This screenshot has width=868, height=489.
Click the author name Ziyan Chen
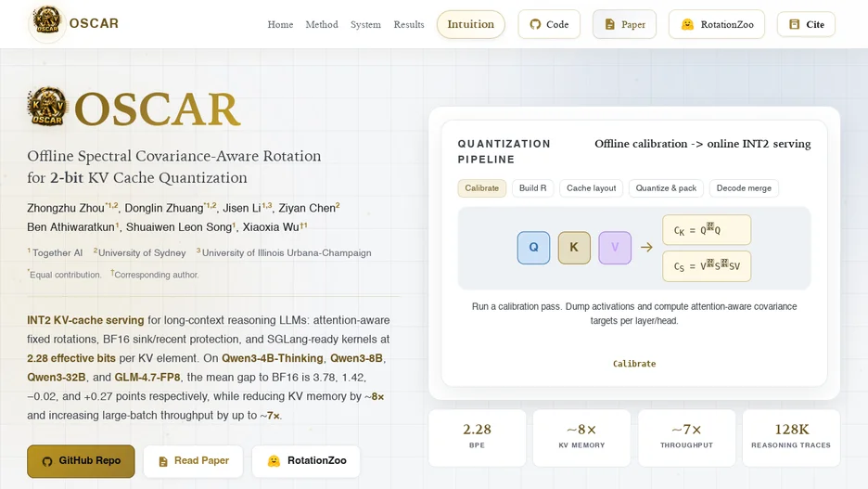point(307,208)
